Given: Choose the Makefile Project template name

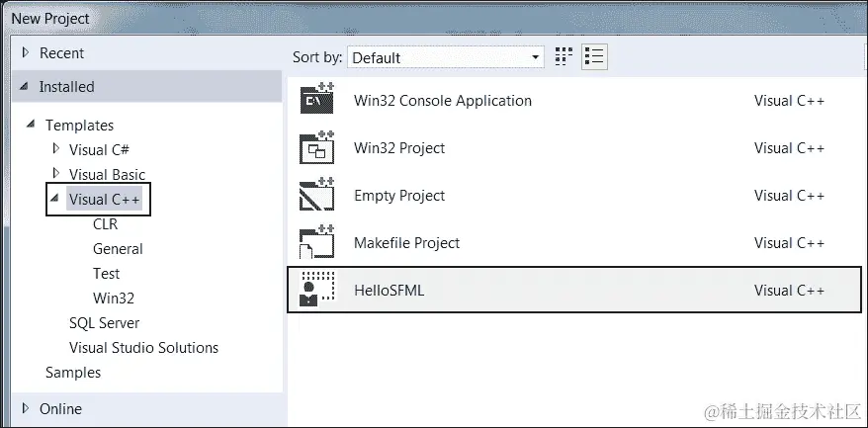Looking at the screenshot, I should point(407,242).
